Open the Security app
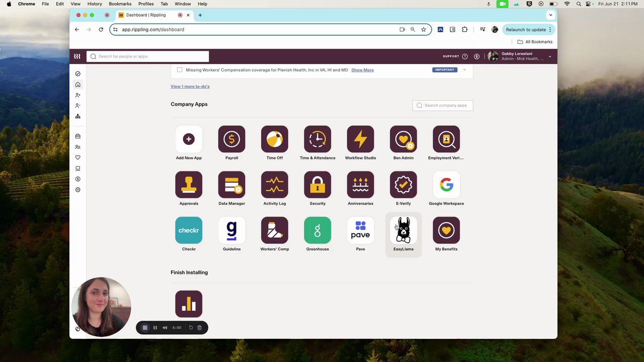 317,185
